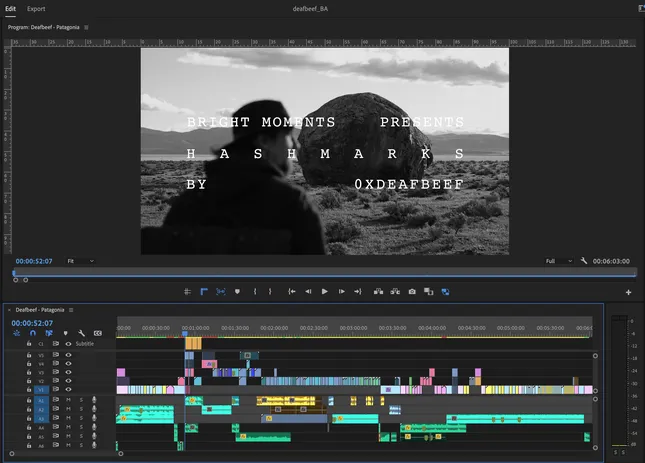Enable voice-over record on track A3
The height and width of the screenshot is (463, 645).
(x=94, y=418)
